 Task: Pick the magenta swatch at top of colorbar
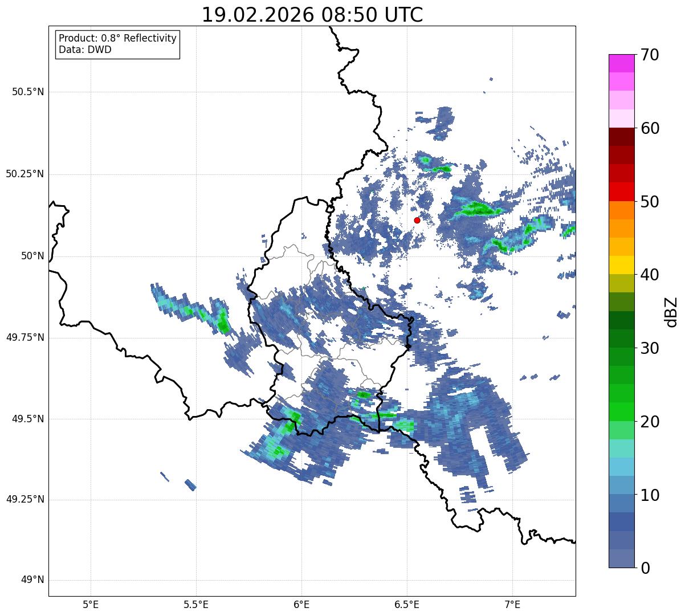point(622,63)
